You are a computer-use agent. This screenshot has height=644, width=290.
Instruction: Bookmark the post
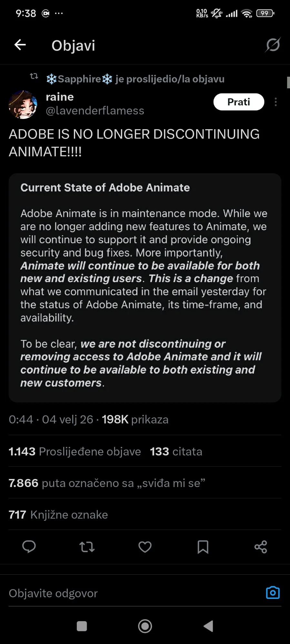point(203,547)
